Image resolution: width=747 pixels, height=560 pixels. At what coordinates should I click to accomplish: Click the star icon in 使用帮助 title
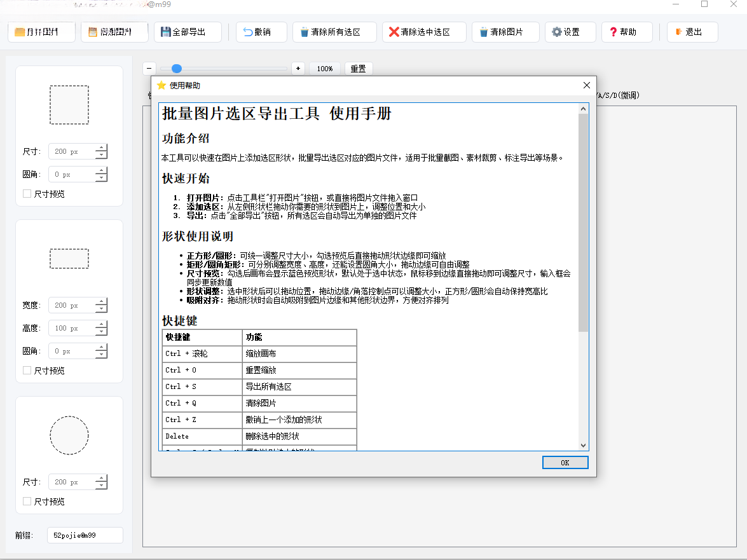tap(161, 85)
